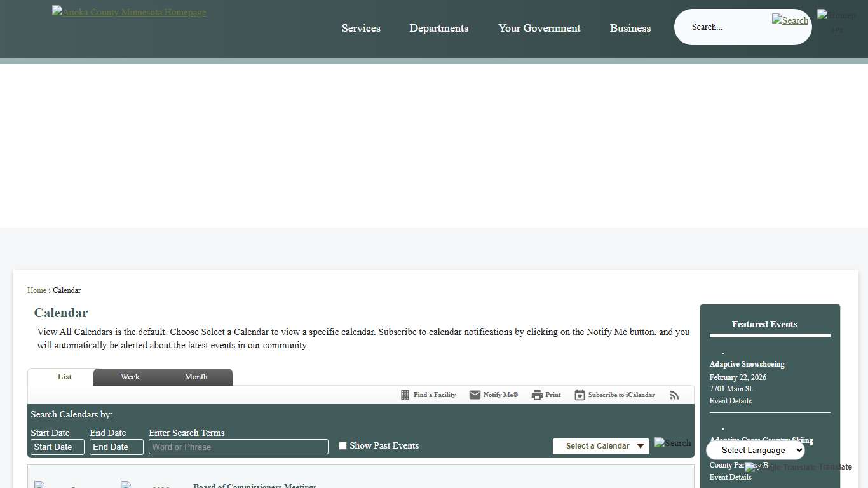868x488 pixels.
Task: Click the Notify Me envelope icon
Action: pyautogui.click(x=475, y=395)
